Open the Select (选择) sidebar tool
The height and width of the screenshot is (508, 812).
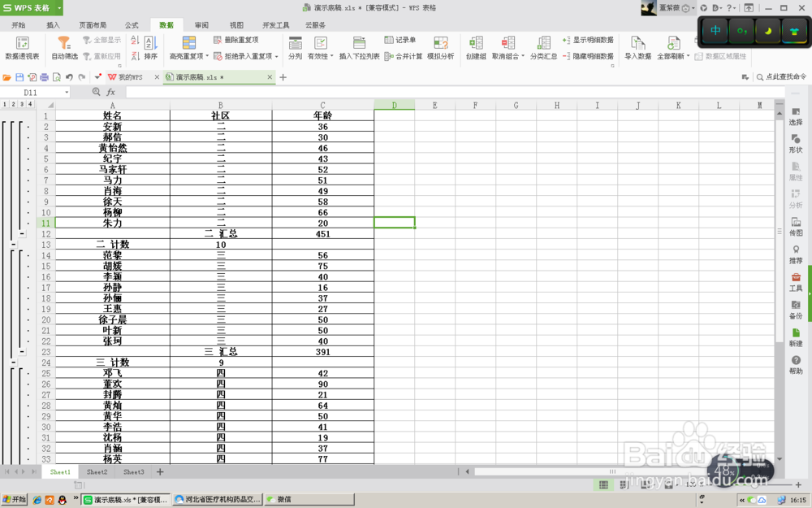(x=796, y=116)
